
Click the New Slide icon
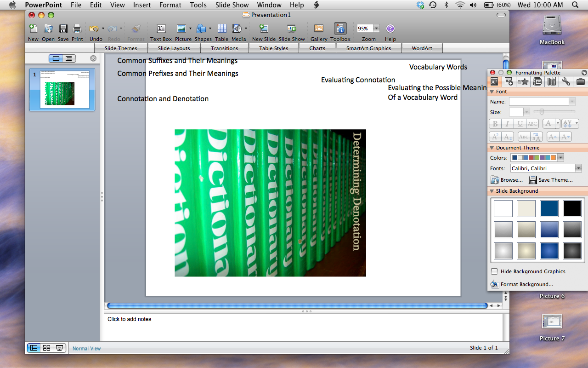coord(264,29)
